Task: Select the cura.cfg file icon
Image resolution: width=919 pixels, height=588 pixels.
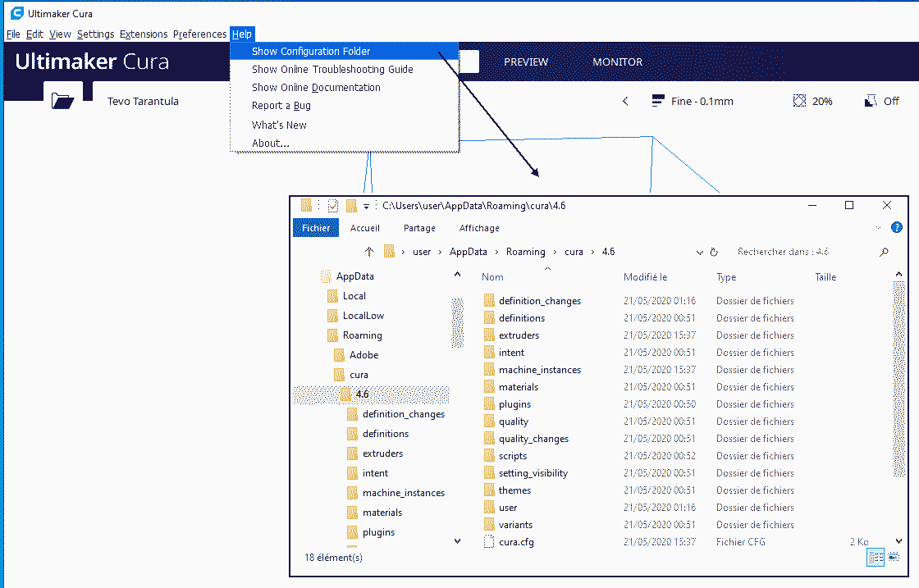Action: click(x=489, y=542)
